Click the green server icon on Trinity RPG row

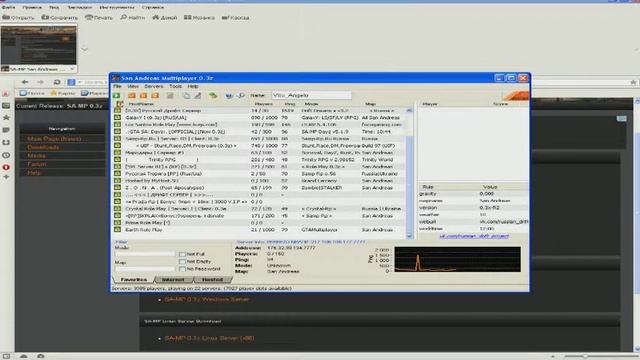point(118,160)
